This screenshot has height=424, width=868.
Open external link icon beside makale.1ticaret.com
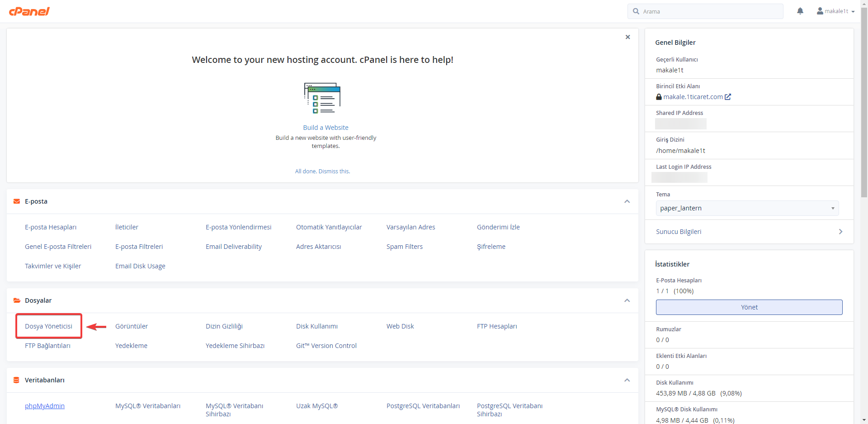[728, 97]
